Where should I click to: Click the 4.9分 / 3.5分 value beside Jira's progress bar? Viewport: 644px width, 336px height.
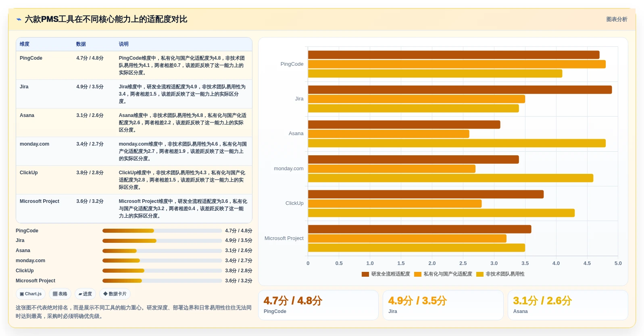[x=239, y=241]
